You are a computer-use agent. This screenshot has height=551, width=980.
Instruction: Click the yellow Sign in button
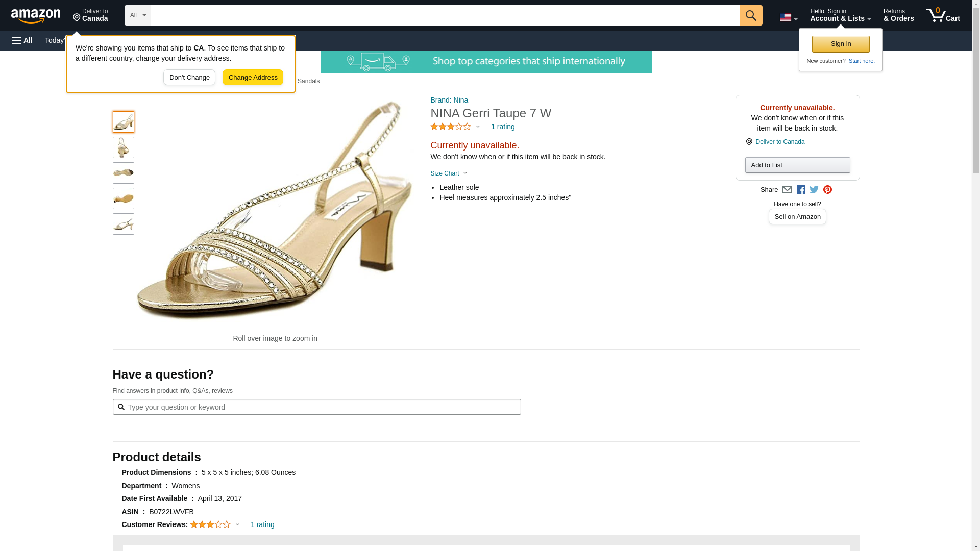click(x=841, y=44)
